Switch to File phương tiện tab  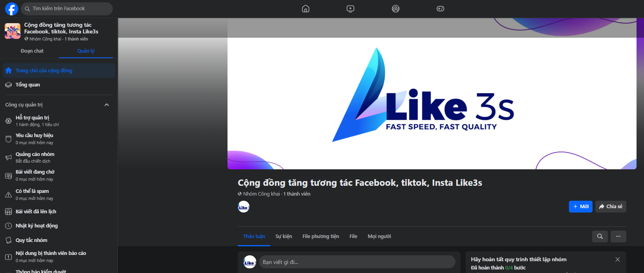coord(321,236)
